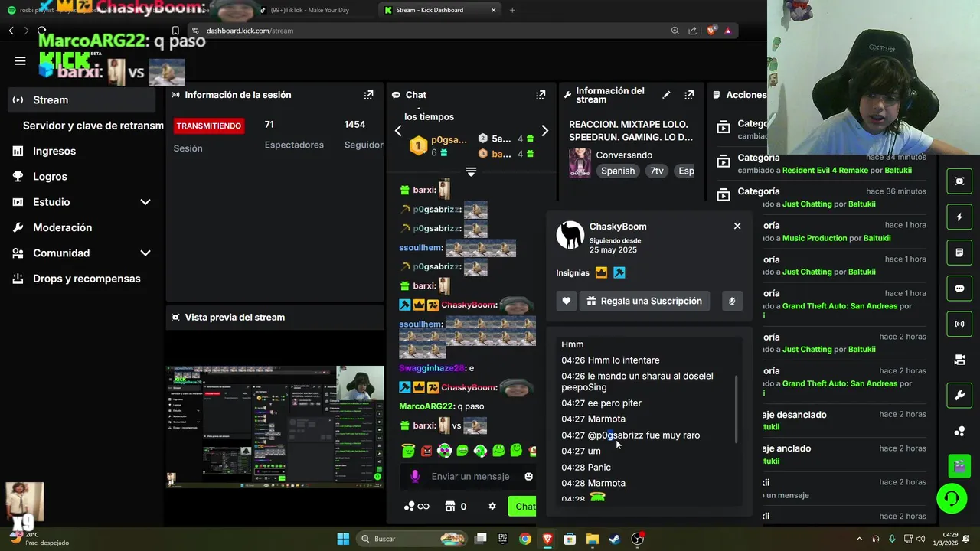Click the lightning bolt quick actions icon
Image resolution: width=980 pixels, height=551 pixels.
pos(959,217)
